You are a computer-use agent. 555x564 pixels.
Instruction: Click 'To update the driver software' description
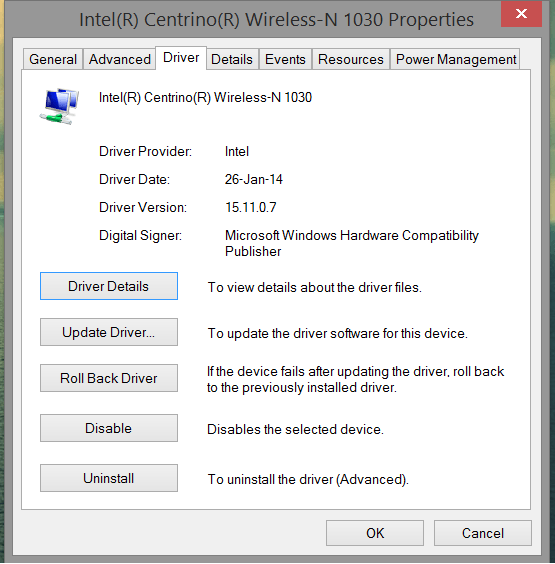tap(337, 333)
